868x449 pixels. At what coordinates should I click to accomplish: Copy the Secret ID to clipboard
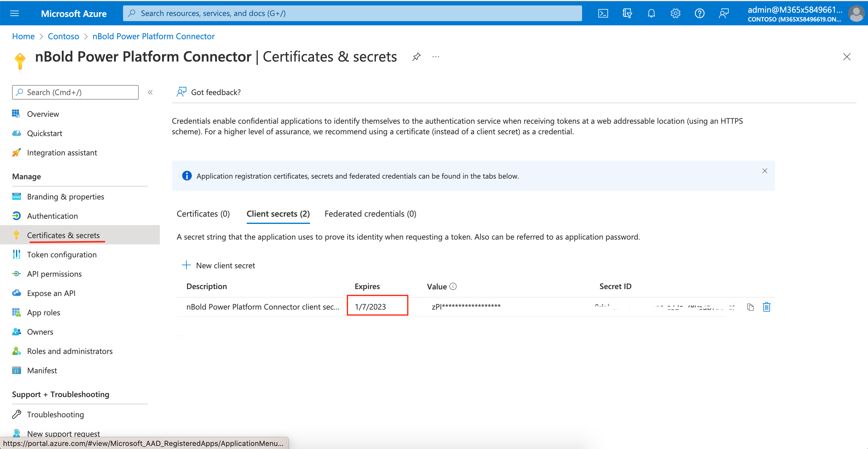pyautogui.click(x=750, y=307)
